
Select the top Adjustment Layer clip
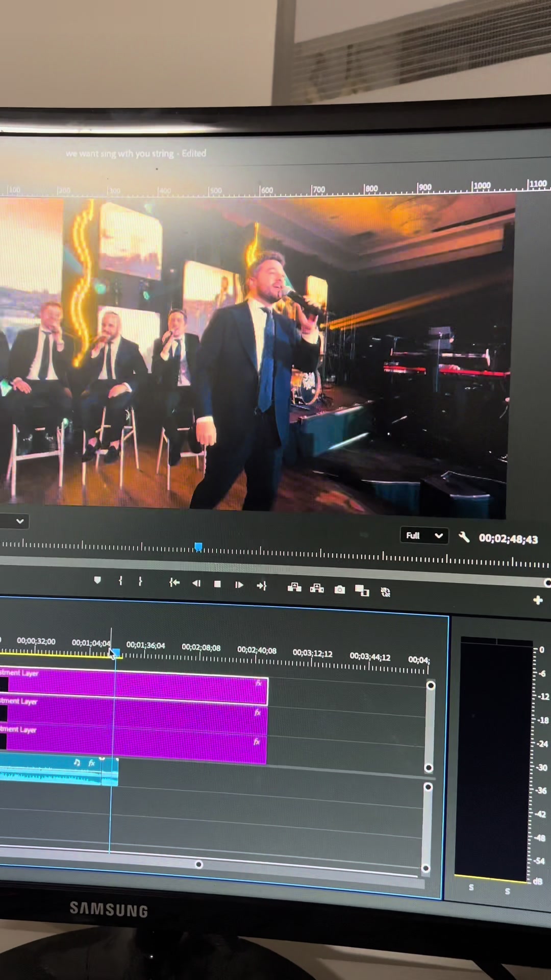pos(134,686)
